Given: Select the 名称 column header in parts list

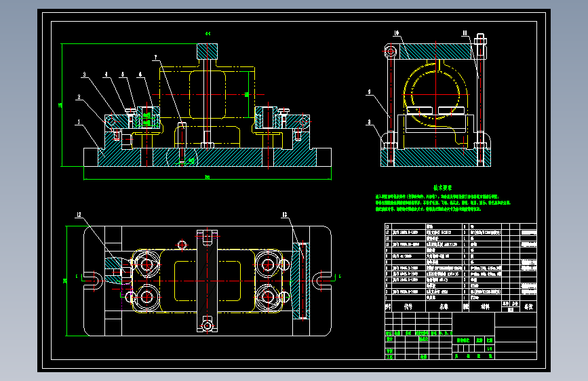Looking at the screenshot, I should coord(444,306).
